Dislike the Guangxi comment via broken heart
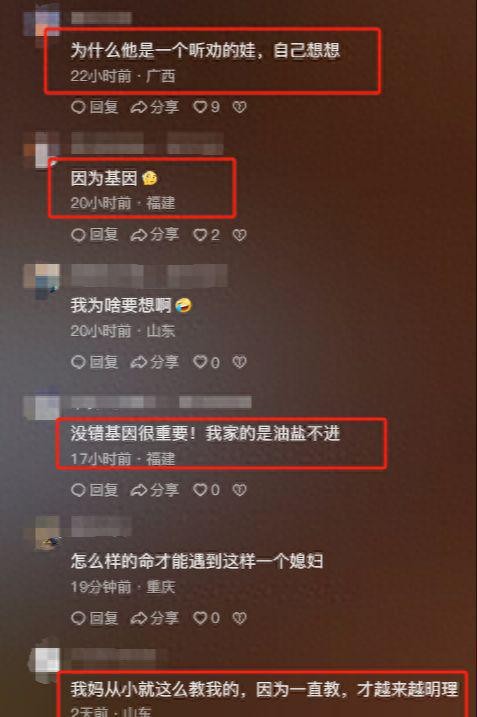 coord(239,107)
